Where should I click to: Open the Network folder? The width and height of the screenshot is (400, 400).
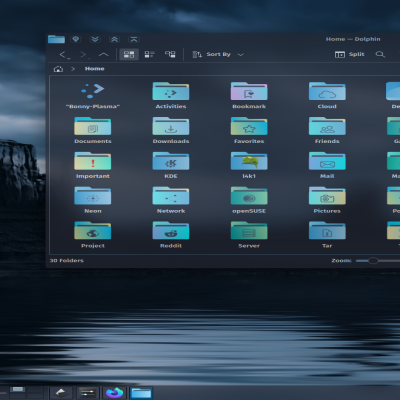(x=171, y=196)
